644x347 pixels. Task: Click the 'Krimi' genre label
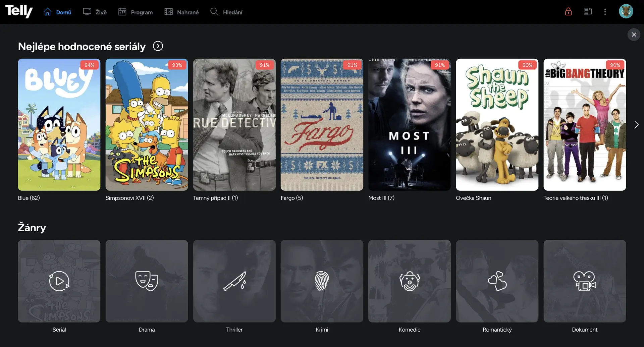[x=322, y=330]
